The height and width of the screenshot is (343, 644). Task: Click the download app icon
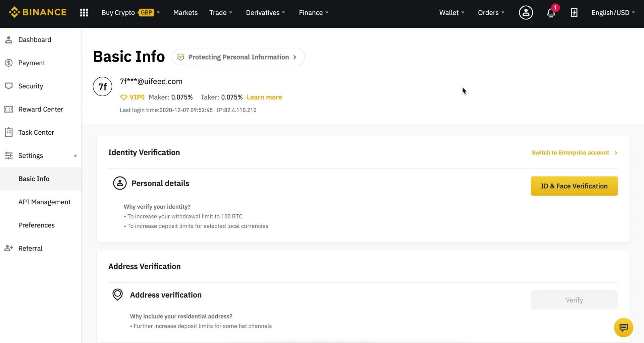pyautogui.click(x=574, y=13)
